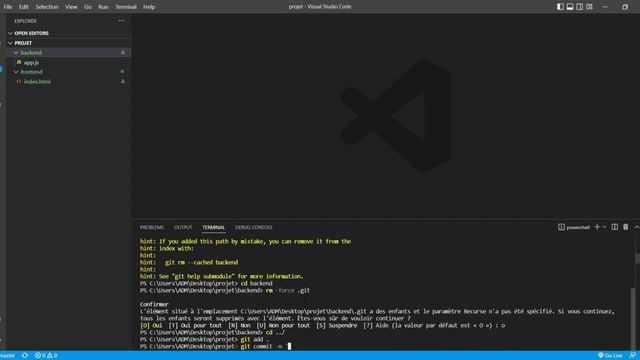This screenshot has width=640, height=360.
Task: Collapse the backend folder
Action: 16,53
